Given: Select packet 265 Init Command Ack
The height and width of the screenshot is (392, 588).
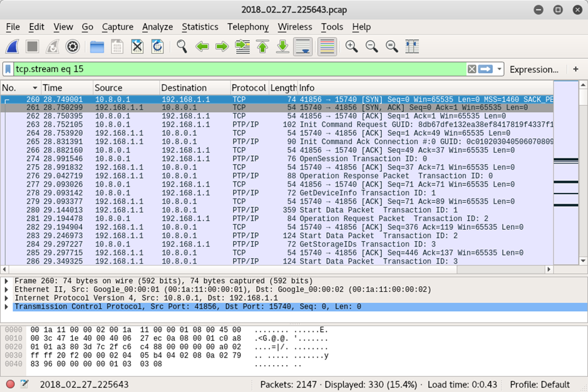Looking at the screenshot, I should pyautogui.click(x=277, y=142).
